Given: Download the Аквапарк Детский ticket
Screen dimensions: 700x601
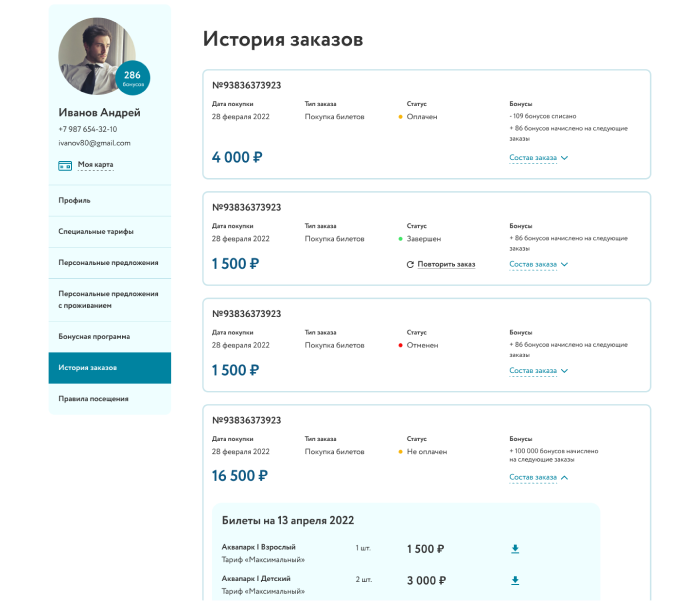Looking at the screenshot, I should tap(515, 580).
